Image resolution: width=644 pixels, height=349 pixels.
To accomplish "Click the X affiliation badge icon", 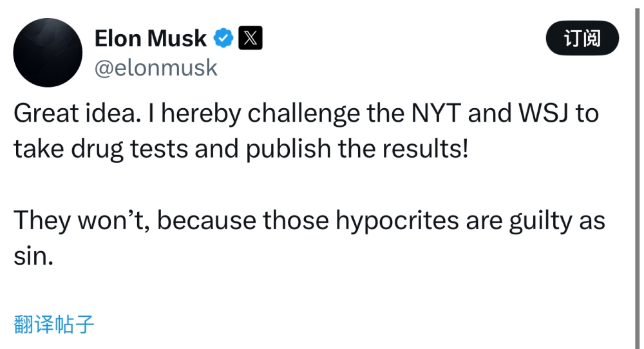I will pyautogui.click(x=251, y=39).
